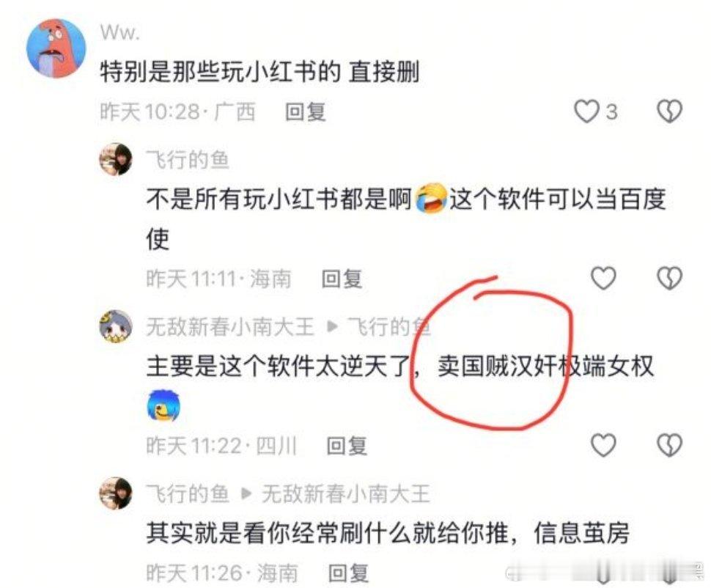Screen dimensions: 711x588
Task: Reply to the 11:22 comment from 四川
Action: pos(347,446)
